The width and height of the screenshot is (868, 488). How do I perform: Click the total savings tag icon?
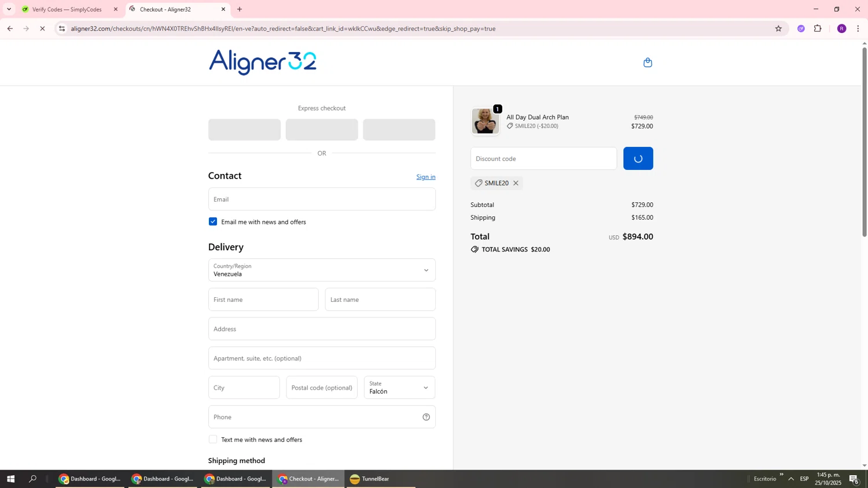[475, 250]
